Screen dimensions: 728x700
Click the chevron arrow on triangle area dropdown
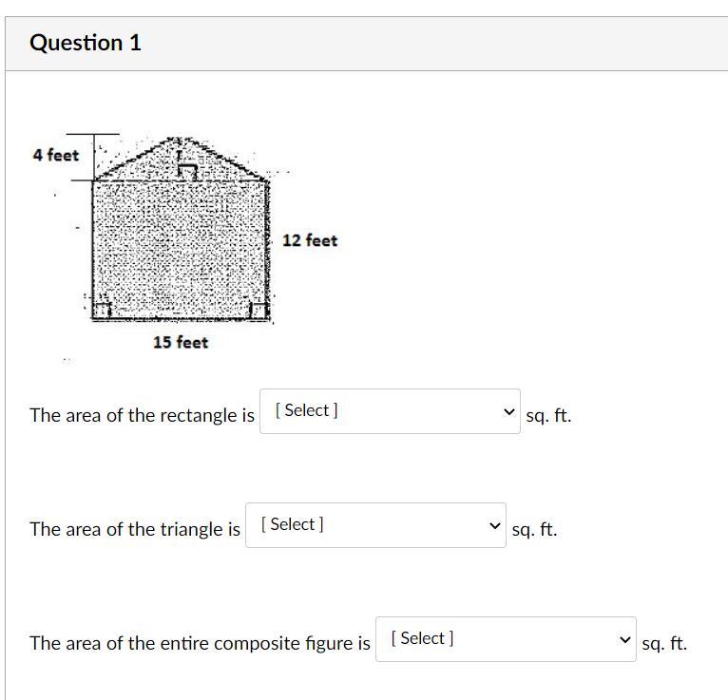click(x=495, y=525)
